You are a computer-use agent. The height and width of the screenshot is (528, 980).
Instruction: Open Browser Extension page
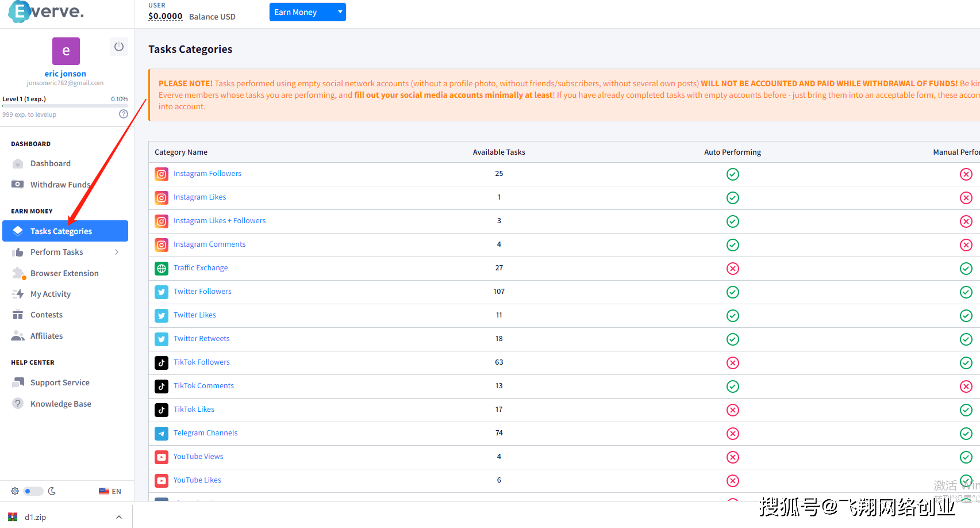tap(65, 273)
